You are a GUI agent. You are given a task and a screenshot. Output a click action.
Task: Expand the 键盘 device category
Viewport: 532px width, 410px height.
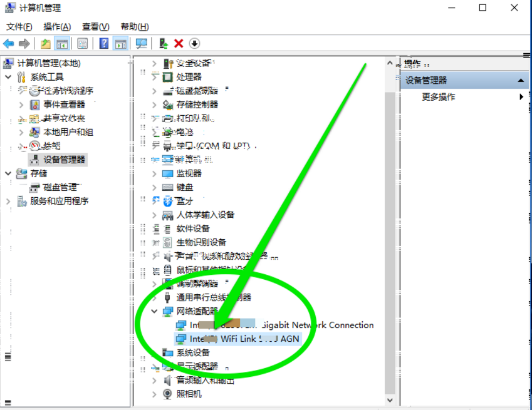click(154, 187)
